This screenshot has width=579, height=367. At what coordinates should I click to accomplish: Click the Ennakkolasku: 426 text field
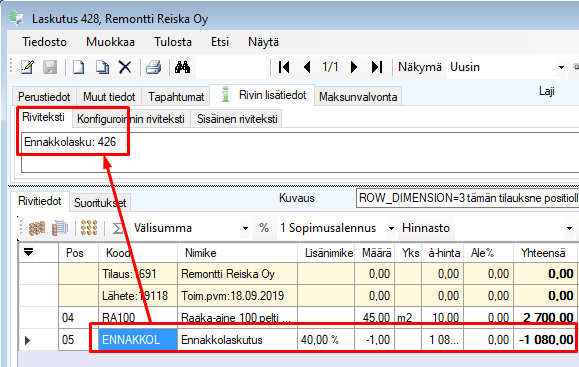[300, 152]
